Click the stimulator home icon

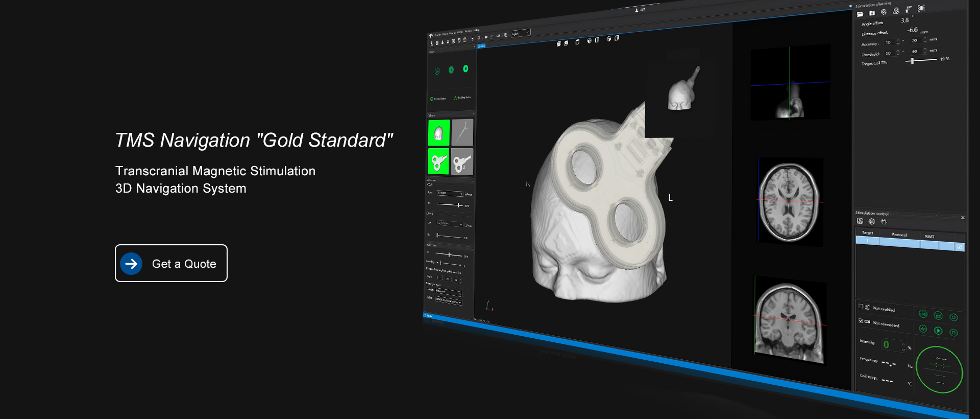(938, 316)
